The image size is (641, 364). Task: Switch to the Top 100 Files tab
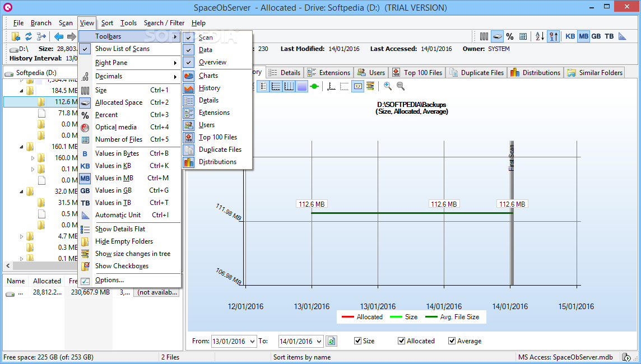click(417, 73)
